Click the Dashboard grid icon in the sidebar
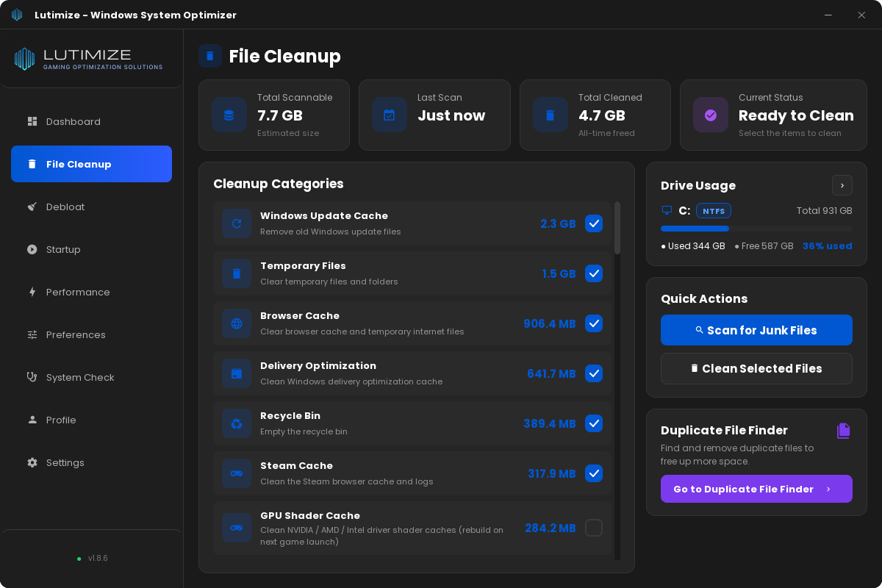The width and height of the screenshot is (882, 588). pyautogui.click(x=32, y=121)
